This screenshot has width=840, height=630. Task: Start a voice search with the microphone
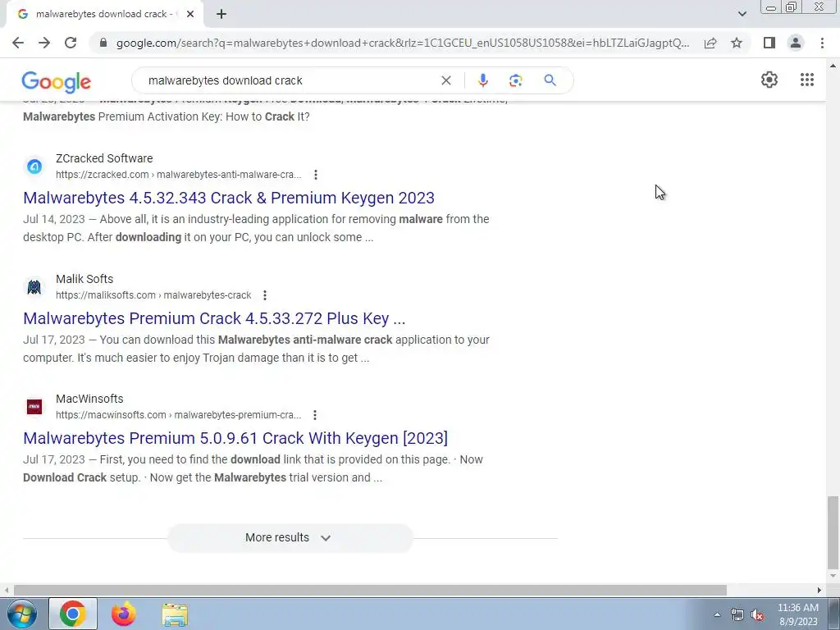482,80
